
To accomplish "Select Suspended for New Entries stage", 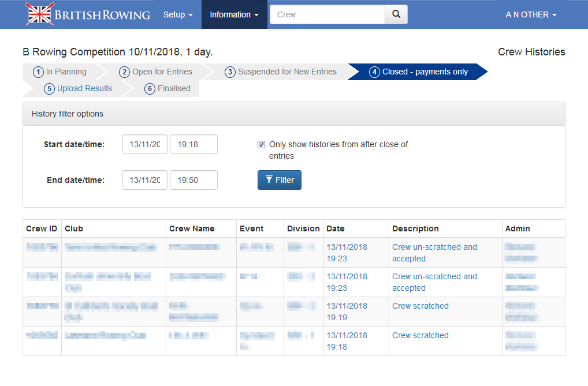I will (x=281, y=72).
